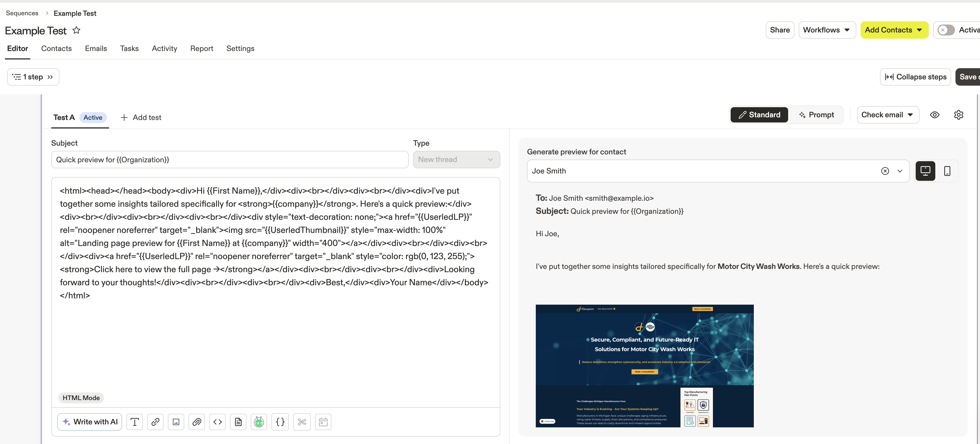980x444 pixels.
Task: Toggle HTML code view icon
Action: point(217,422)
